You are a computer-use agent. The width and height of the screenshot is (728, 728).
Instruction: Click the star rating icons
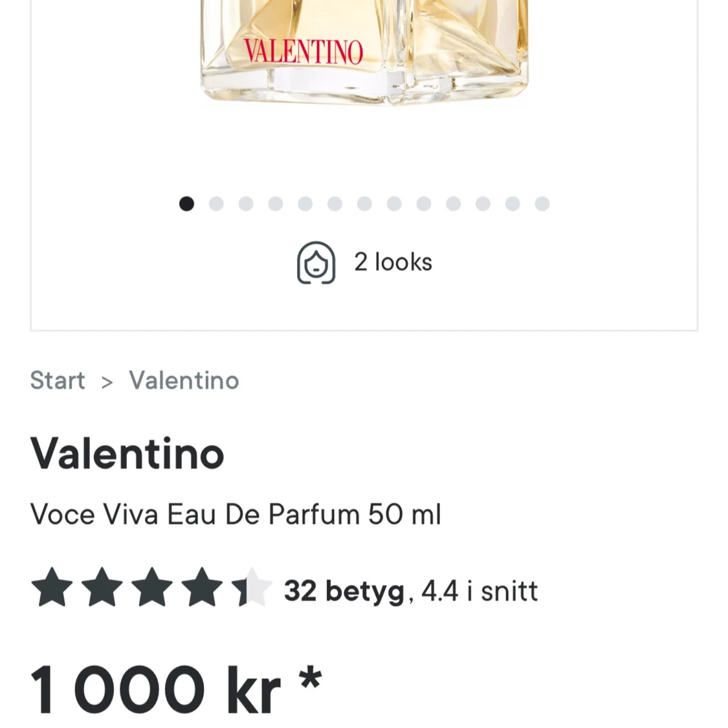[151, 588]
